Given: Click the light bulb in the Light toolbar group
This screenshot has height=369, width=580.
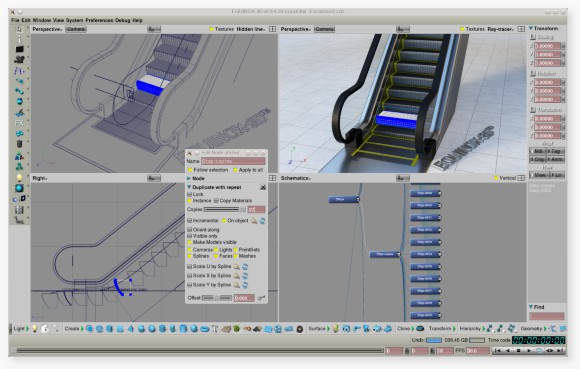Looking at the screenshot, I should pos(35,328).
